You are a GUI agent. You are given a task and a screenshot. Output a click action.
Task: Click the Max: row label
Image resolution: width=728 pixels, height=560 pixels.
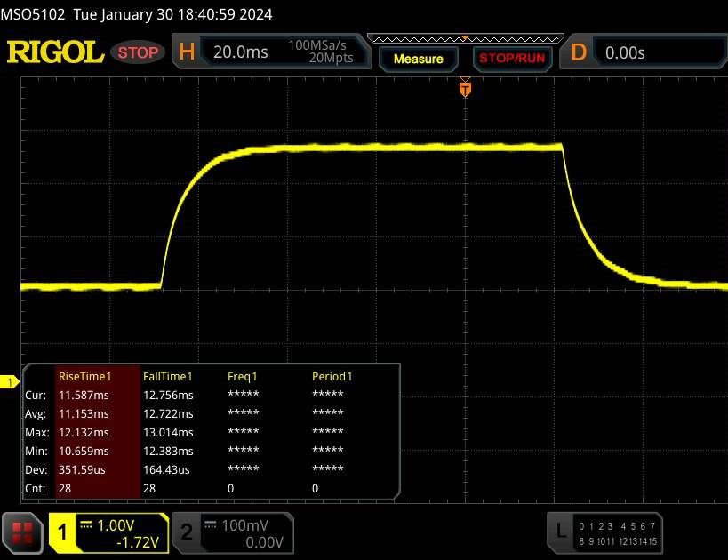37,432
